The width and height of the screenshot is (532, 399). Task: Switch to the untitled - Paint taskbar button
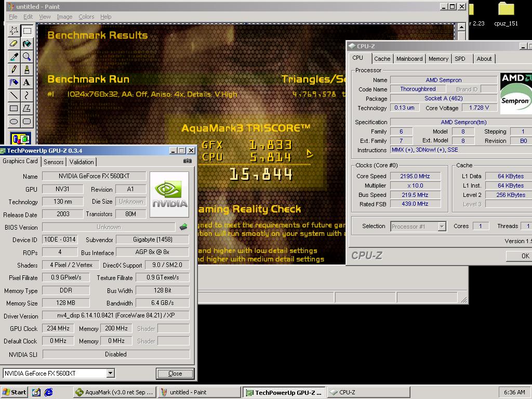pyautogui.click(x=199, y=392)
